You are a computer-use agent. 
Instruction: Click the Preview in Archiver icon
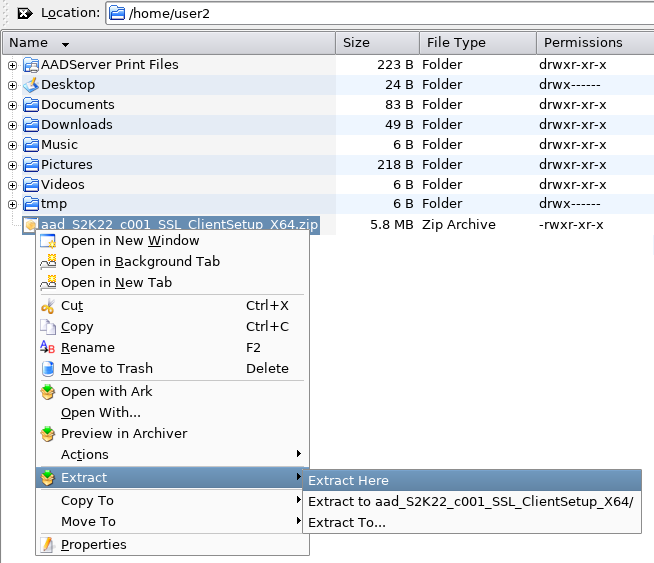47,434
